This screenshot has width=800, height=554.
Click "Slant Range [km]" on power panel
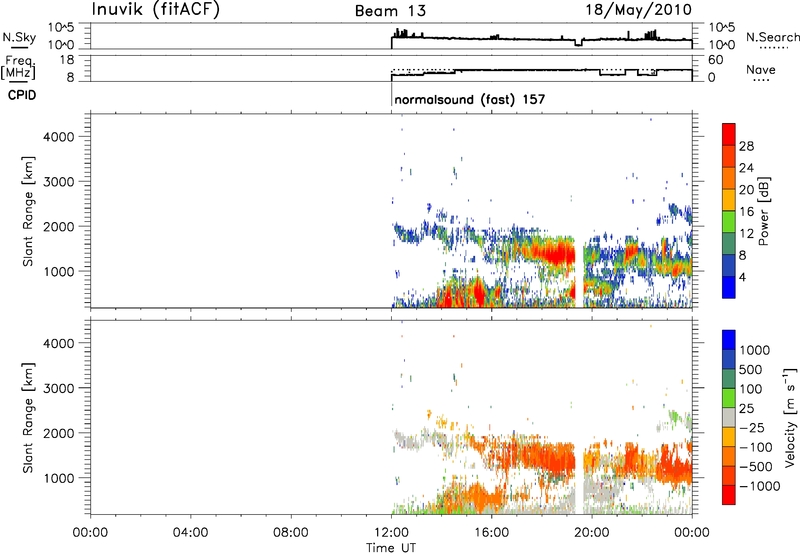pos(28,211)
